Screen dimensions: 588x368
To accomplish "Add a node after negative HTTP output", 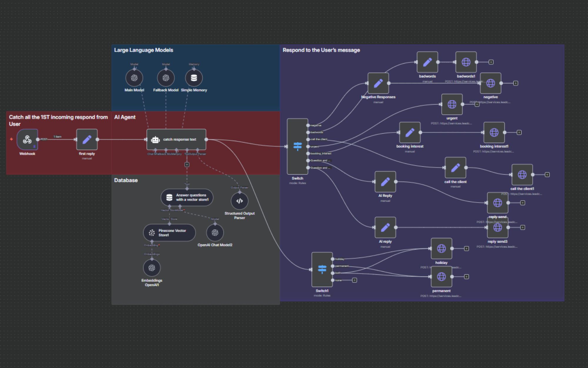I will click(516, 83).
